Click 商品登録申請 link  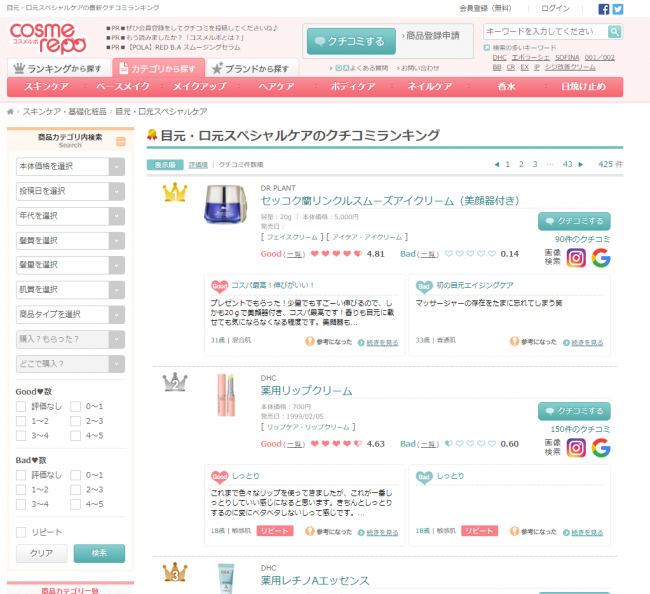tap(431, 36)
